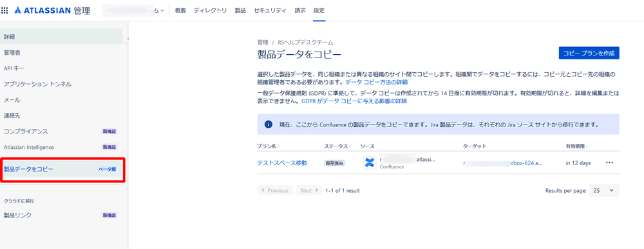Image resolution: width=644 pixels, height=249 pixels.
Task: Click the target site link ending dbox-624
Action: (503, 163)
